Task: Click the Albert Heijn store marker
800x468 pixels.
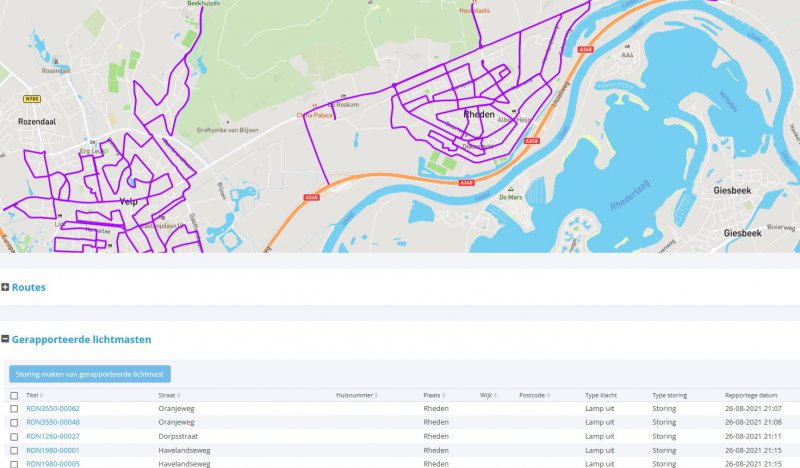Action: coord(515,112)
